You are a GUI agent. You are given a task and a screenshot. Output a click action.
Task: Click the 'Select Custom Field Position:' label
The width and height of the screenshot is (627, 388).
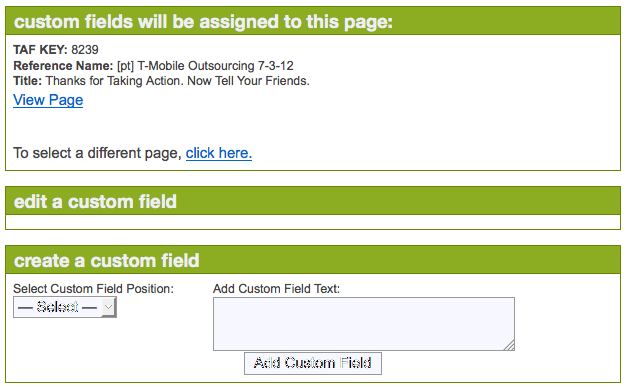coord(94,289)
